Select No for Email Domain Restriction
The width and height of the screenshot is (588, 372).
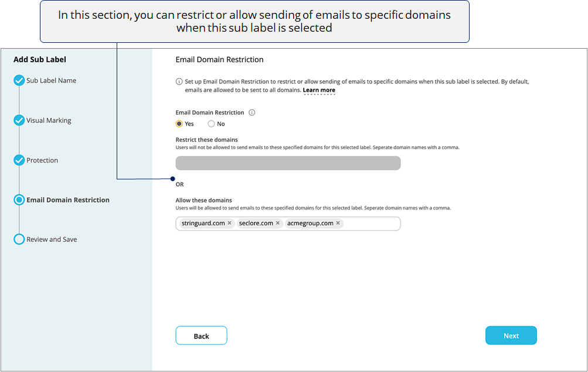click(211, 124)
